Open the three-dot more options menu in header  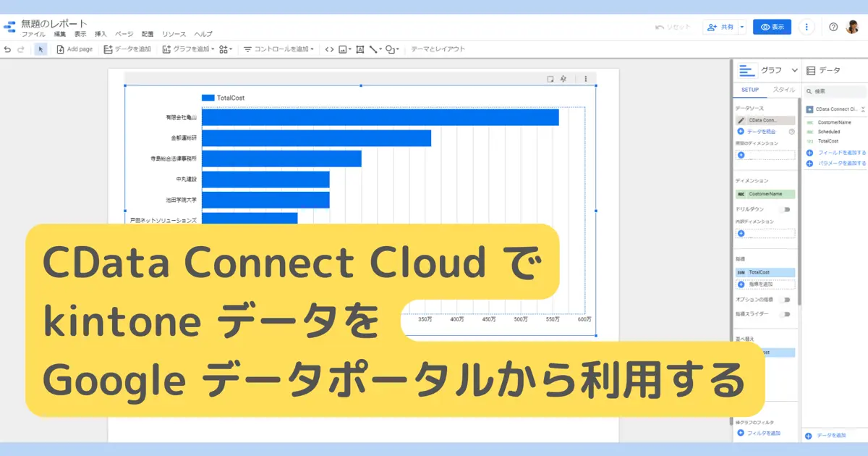click(807, 27)
